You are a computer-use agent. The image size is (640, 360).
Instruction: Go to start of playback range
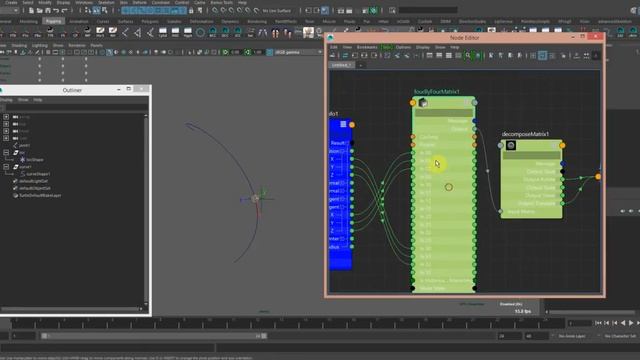598,323
